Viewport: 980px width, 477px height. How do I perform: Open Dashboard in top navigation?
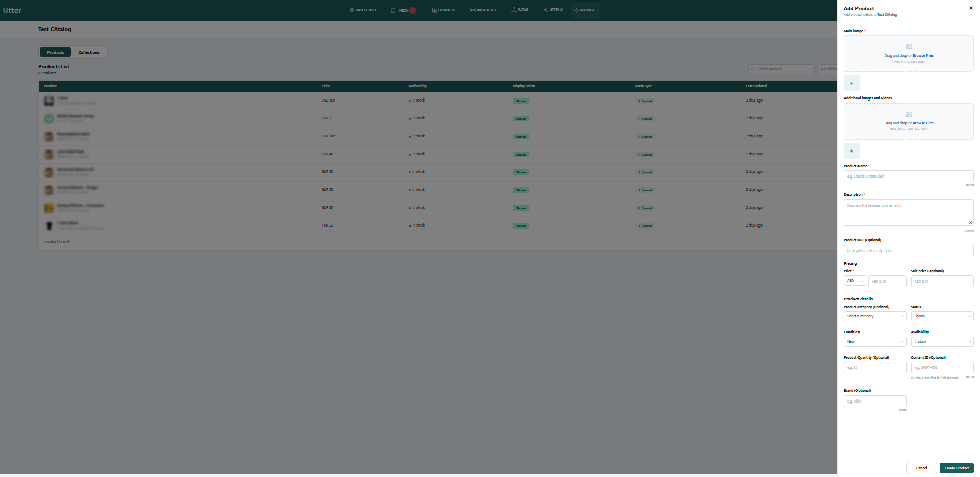(362, 10)
